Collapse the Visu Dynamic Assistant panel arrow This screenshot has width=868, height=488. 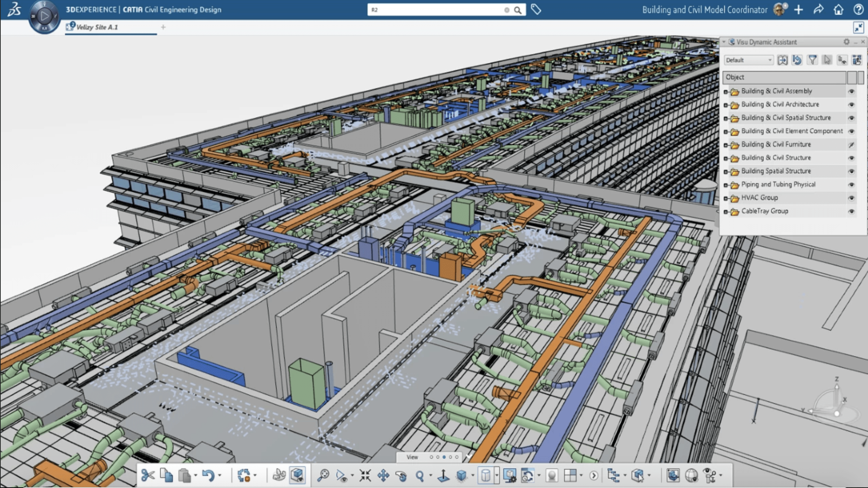tap(724, 42)
